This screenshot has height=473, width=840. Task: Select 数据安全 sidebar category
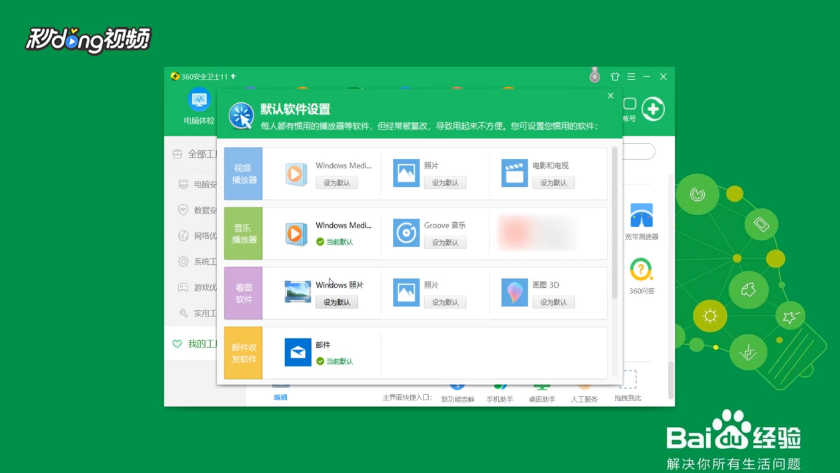click(x=197, y=210)
